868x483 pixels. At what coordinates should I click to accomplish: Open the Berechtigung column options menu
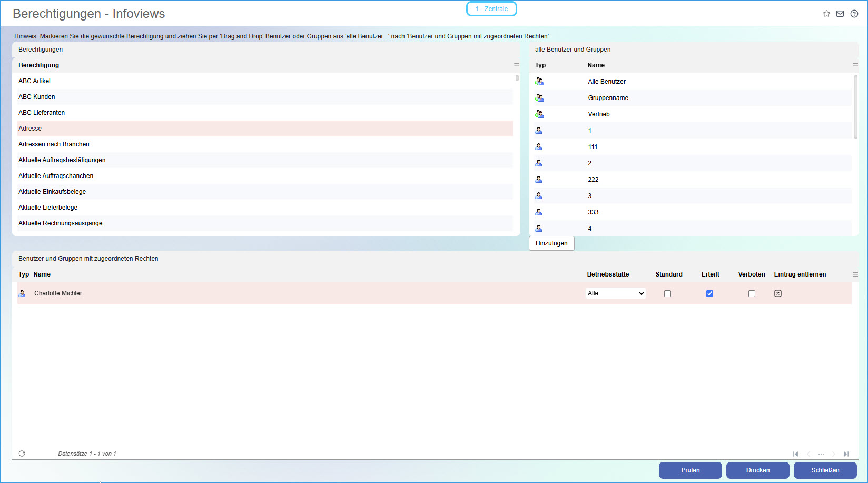coord(516,65)
